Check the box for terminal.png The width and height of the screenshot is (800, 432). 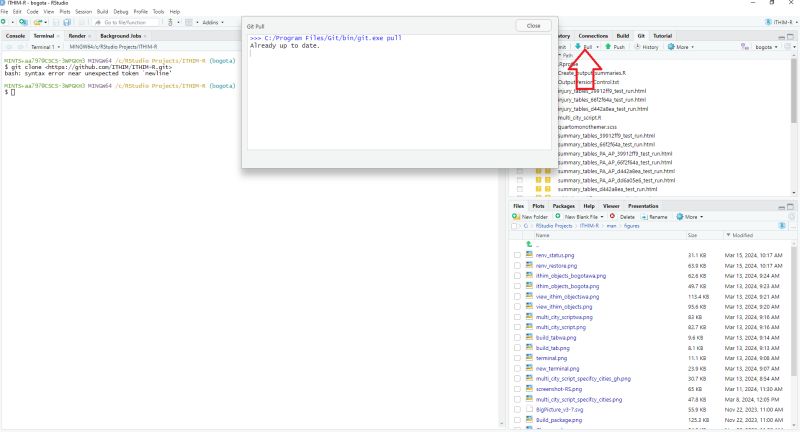pyautogui.click(x=517, y=358)
